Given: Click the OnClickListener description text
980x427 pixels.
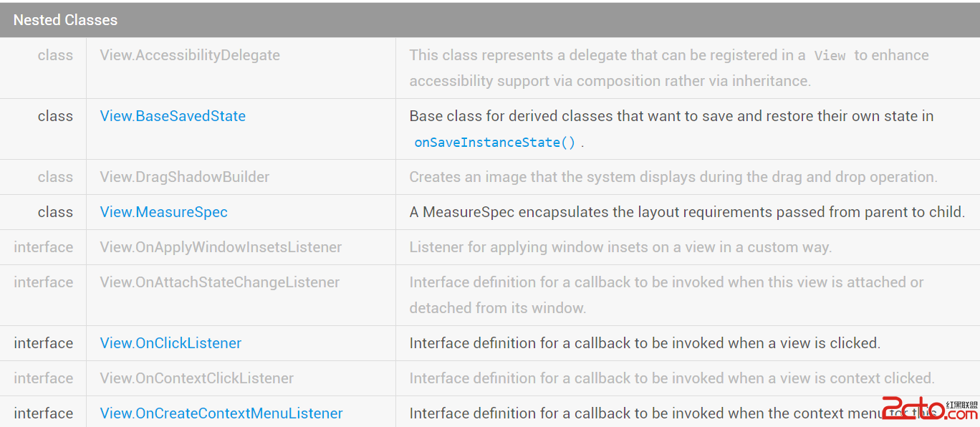Looking at the screenshot, I should coord(645,343).
